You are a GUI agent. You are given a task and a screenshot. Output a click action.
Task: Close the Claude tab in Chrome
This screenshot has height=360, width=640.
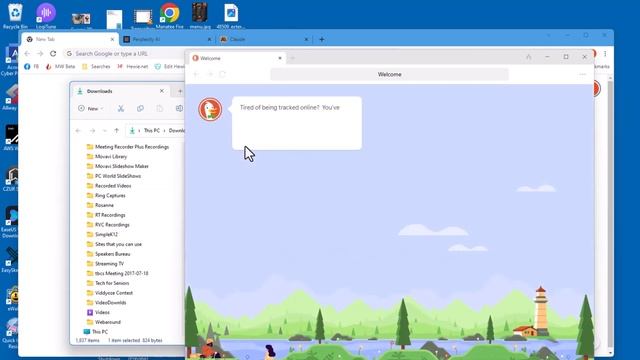coord(306,39)
